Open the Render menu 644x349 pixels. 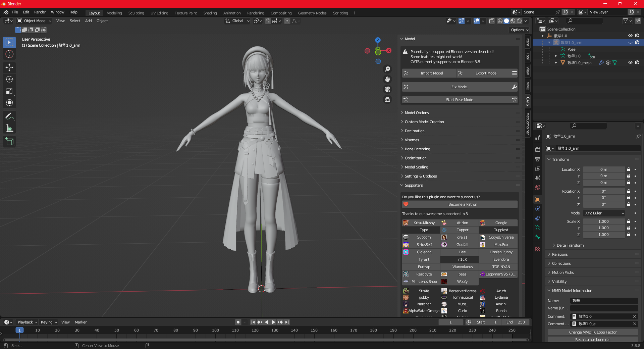pyautogui.click(x=40, y=12)
